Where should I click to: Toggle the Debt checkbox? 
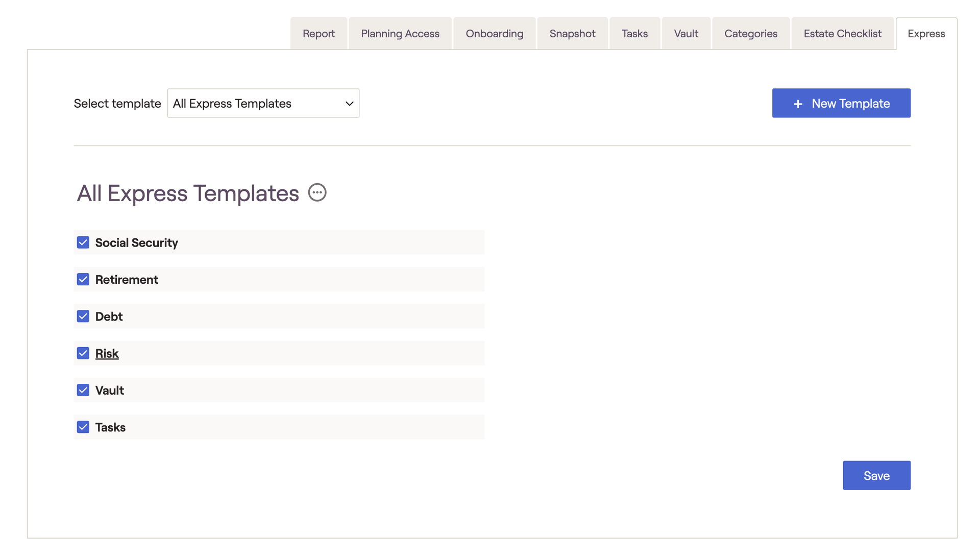(83, 316)
